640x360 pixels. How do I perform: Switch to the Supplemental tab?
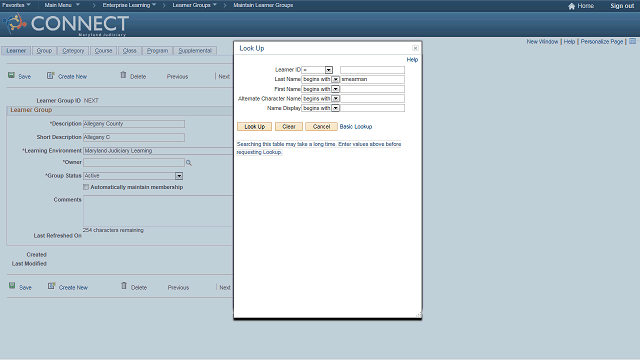pos(195,51)
